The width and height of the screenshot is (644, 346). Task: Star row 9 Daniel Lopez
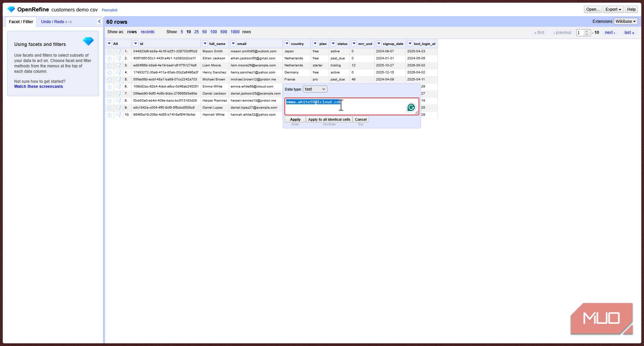coord(109,108)
